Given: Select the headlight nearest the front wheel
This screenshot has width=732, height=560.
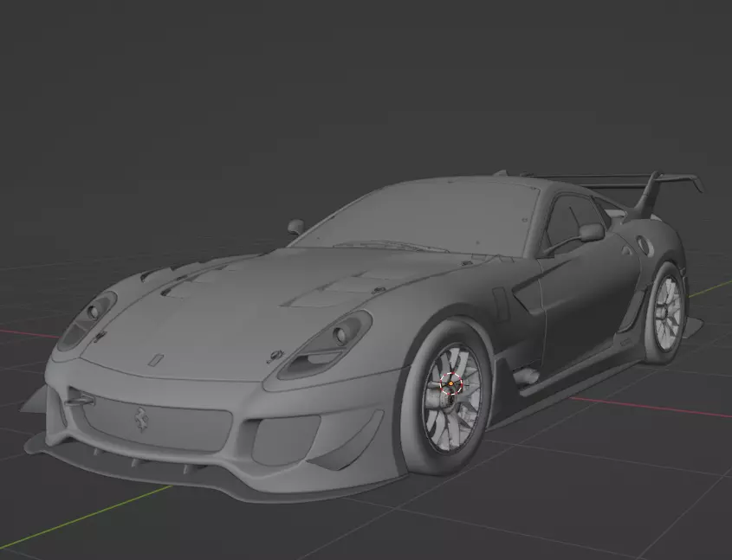Looking at the screenshot, I should tap(326, 344).
